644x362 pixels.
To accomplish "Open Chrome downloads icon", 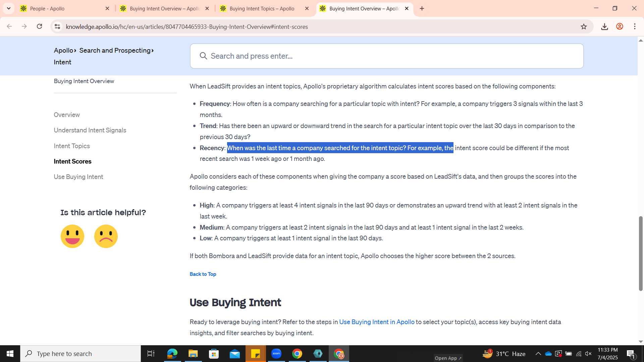I will tap(604, 26).
